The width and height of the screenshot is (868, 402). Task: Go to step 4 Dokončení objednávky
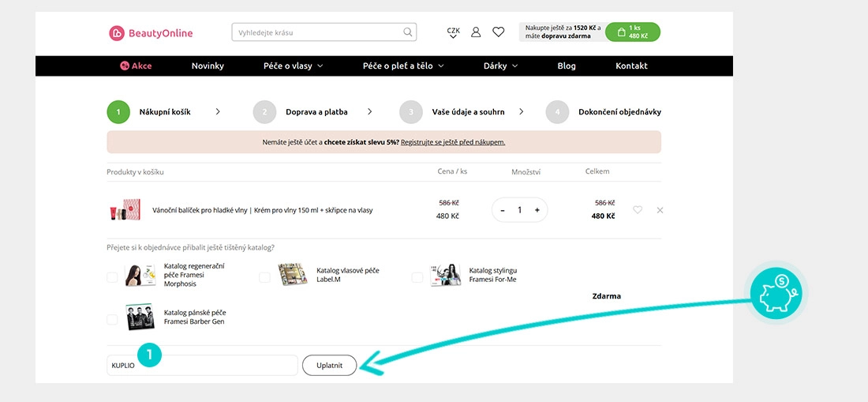[604, 112]
